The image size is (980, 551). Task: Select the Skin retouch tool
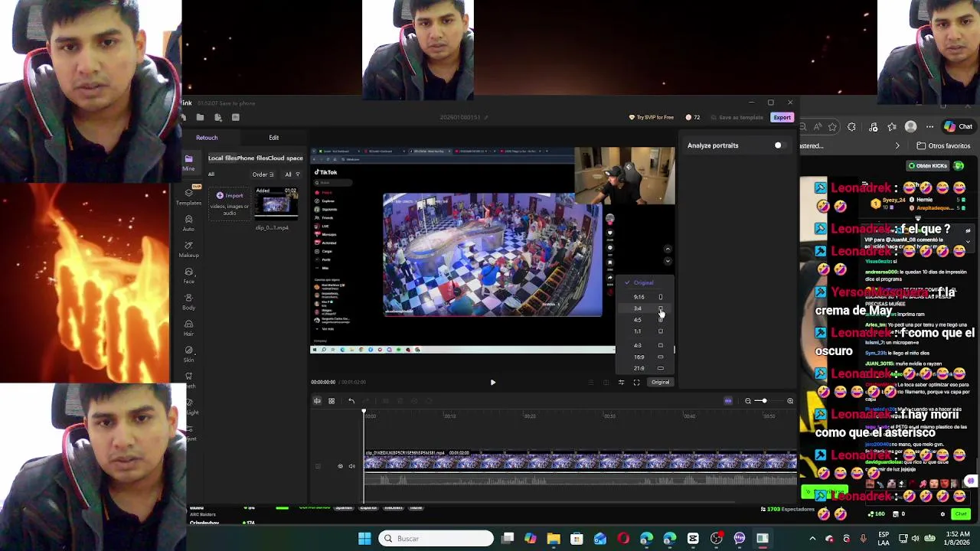pyautogui.click(x=188, y=354)
